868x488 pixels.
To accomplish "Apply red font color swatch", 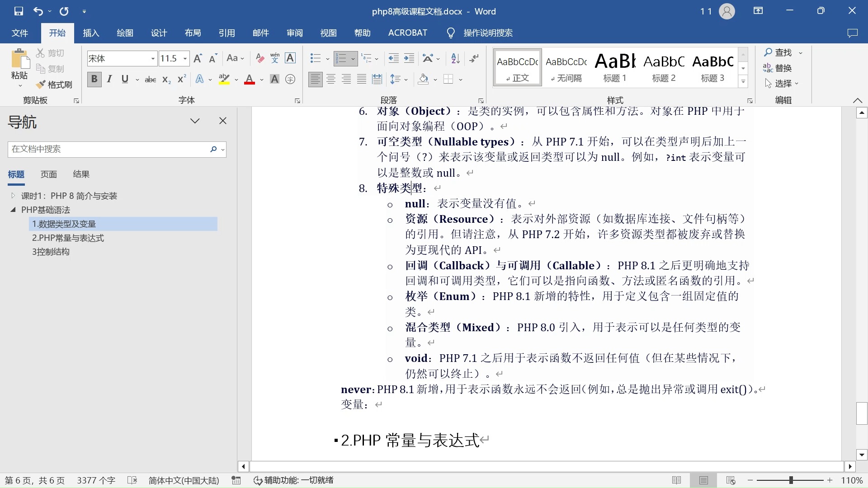I will click(250, 79).
